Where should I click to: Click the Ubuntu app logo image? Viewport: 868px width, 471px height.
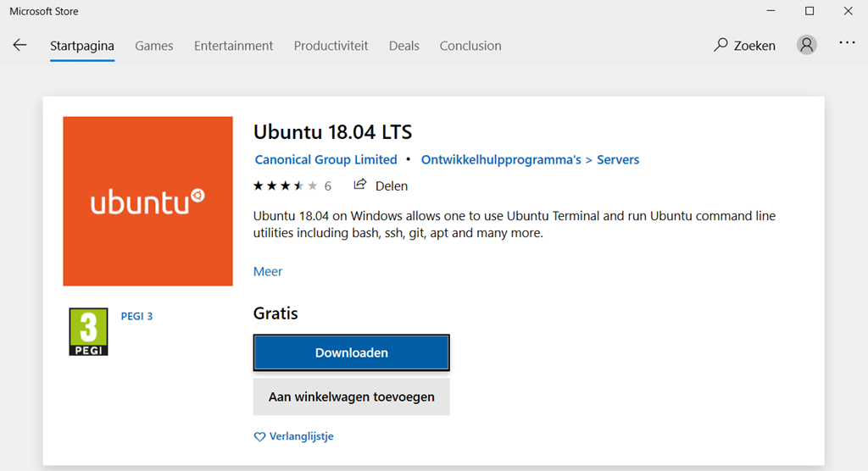click(147, 202)
